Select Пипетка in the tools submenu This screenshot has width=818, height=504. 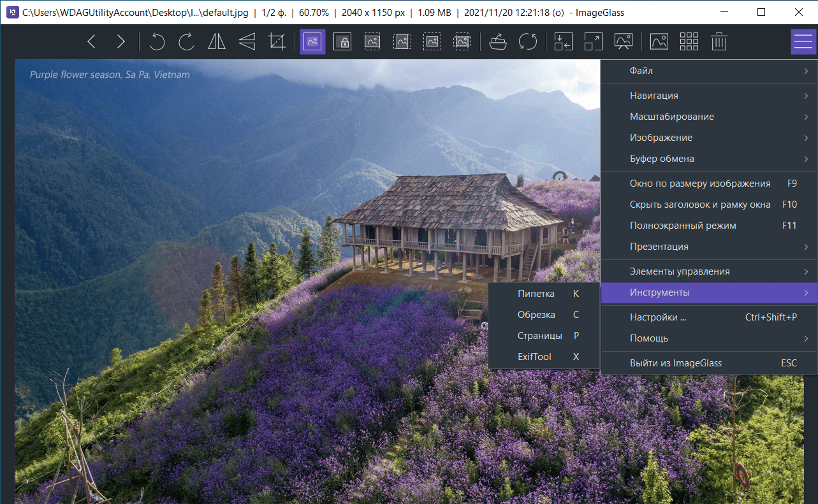(544, 294)
